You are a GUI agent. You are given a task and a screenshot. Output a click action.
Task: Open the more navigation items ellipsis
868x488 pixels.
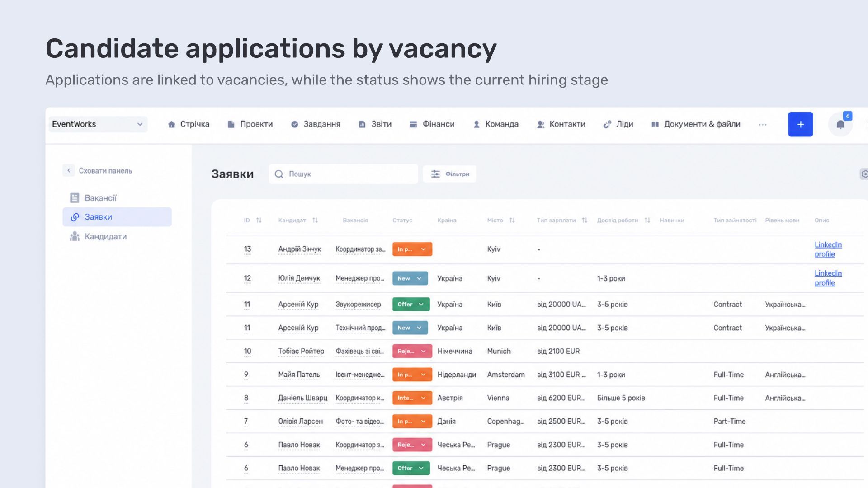(763, 125)
